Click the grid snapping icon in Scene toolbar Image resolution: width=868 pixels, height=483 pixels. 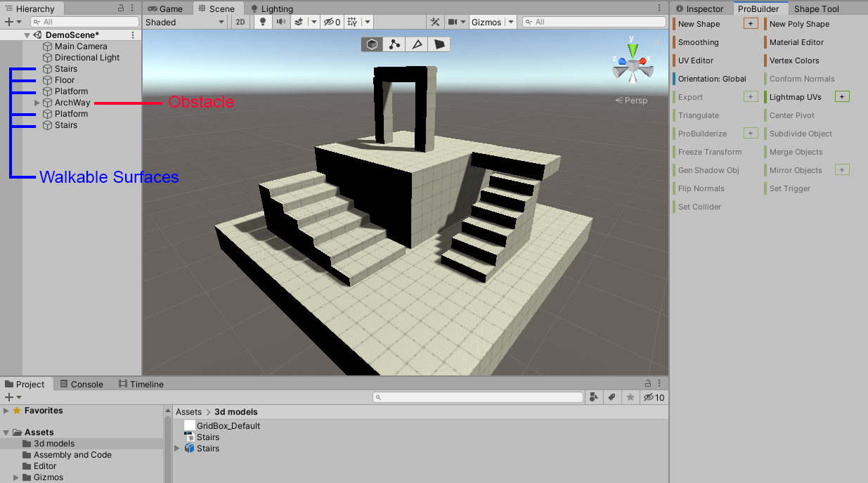[x=352, y=22]
